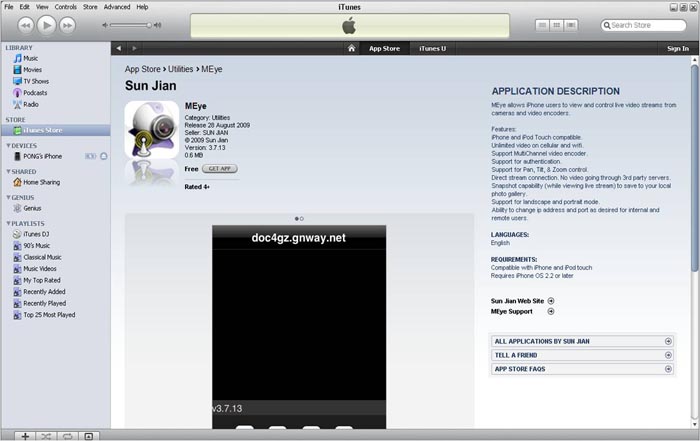Eject PONG's iPhone
The height and width of the screenshot is (441, 700).
click(x=104, y=156)
